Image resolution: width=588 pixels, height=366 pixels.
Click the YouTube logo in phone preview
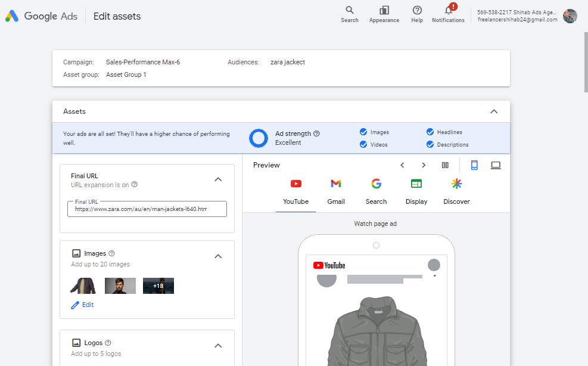329,265
